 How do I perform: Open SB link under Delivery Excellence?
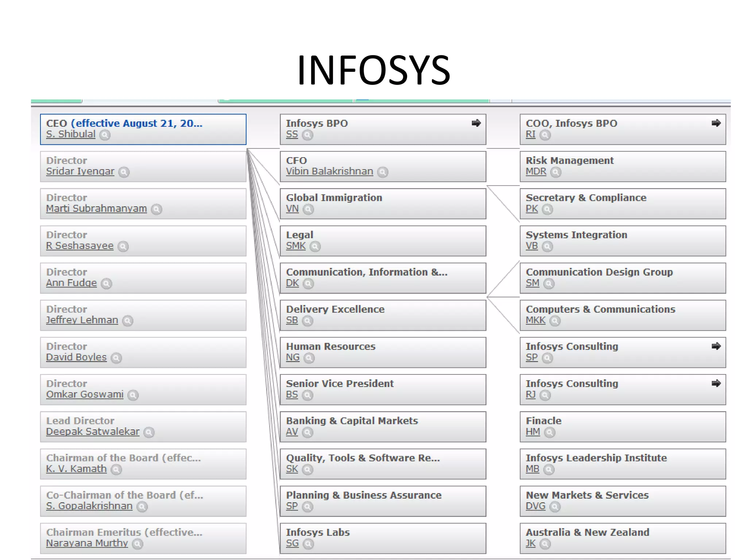point(292,320)
